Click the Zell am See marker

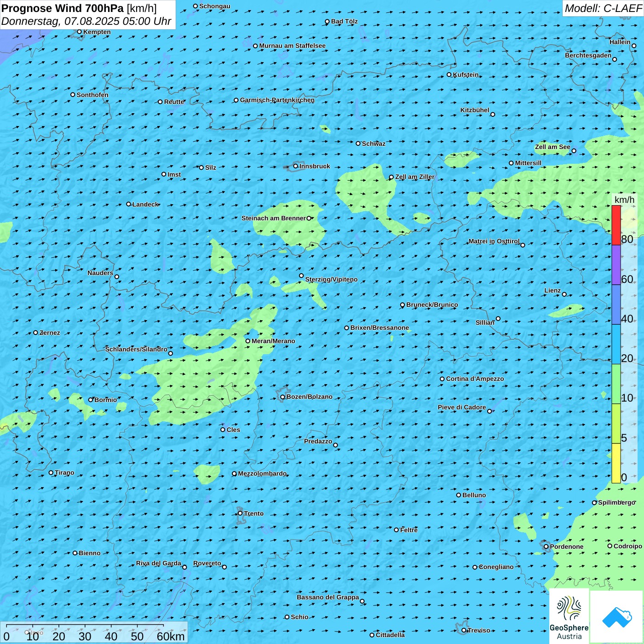(x=574, y=151)
